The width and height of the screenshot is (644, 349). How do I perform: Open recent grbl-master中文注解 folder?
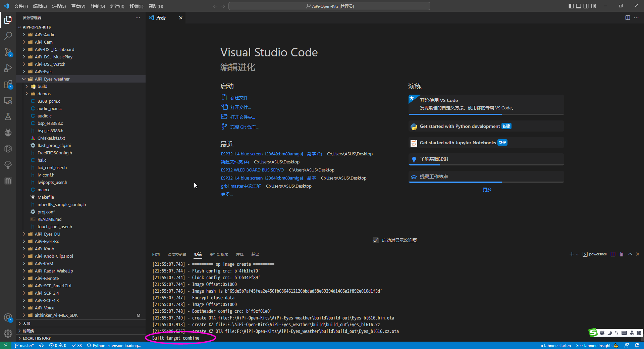(x=241, y=186)
